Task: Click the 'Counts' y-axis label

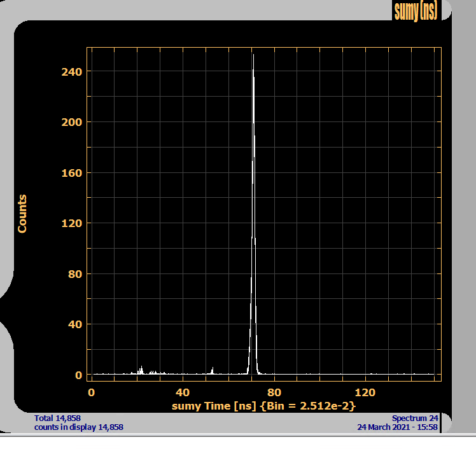Action: click(x=22, y=214)
